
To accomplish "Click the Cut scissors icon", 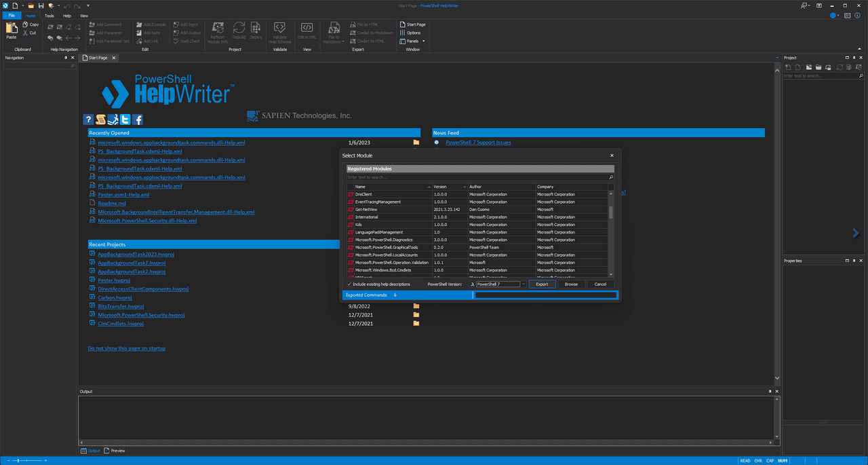I will click(x=25, y=33).
